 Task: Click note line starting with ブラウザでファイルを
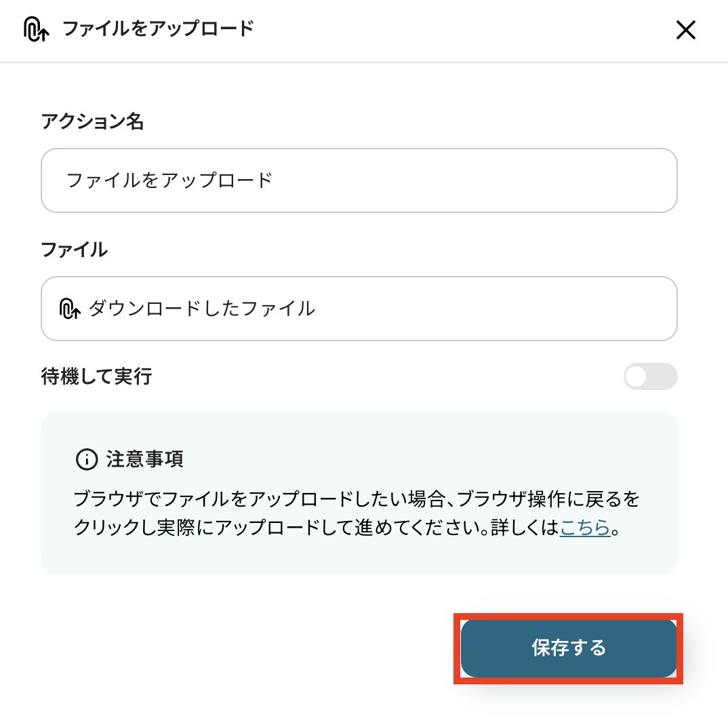(356, 500)
